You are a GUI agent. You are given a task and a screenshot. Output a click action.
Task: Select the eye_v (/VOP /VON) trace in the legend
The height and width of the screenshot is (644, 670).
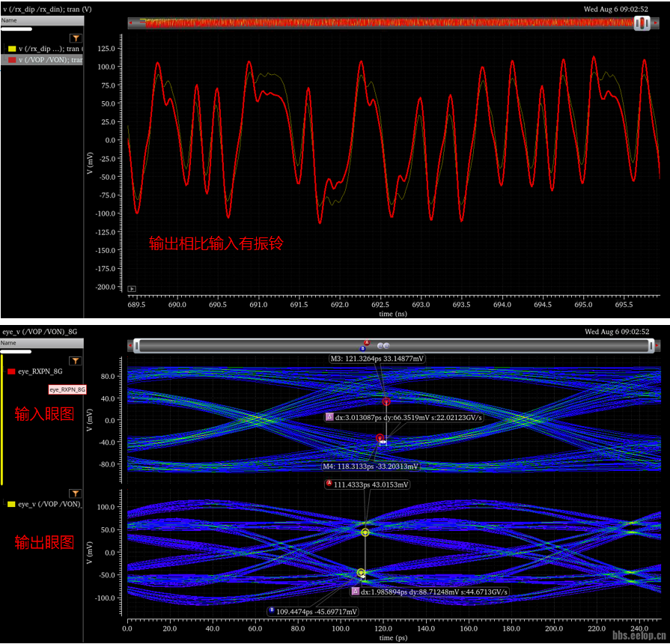pos(49,504)
